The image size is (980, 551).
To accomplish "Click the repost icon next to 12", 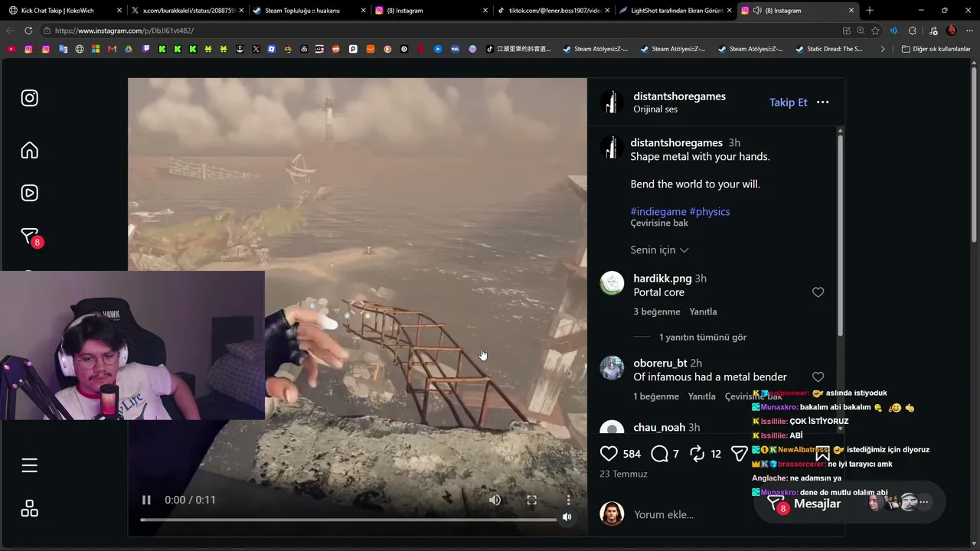I will point(697,454).
